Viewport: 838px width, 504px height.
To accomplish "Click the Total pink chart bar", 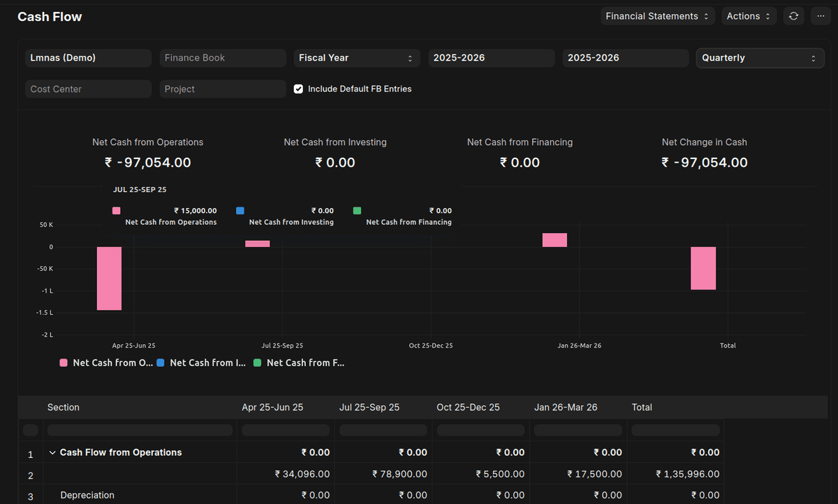I will [703, 268].
